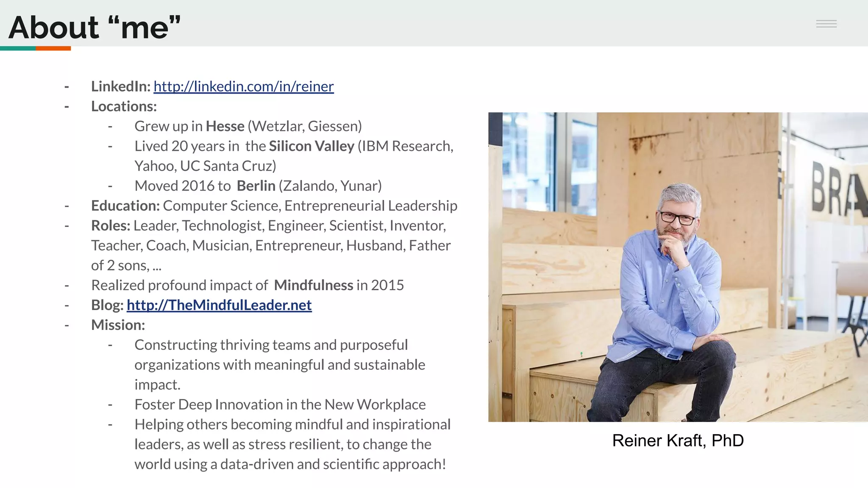
Task: Click 'Foster Deep Innovation in the New Workplace'
Action: click(280, 405)
